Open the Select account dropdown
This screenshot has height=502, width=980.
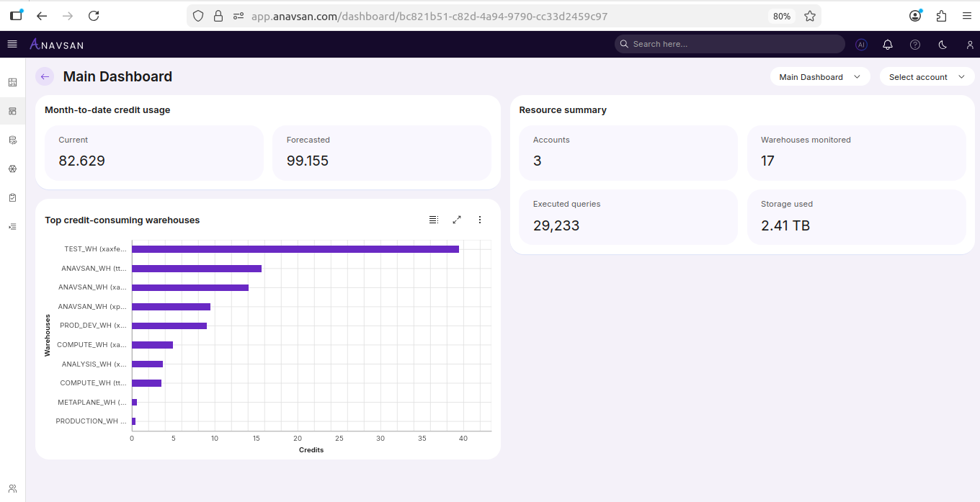tap(927, 76)
